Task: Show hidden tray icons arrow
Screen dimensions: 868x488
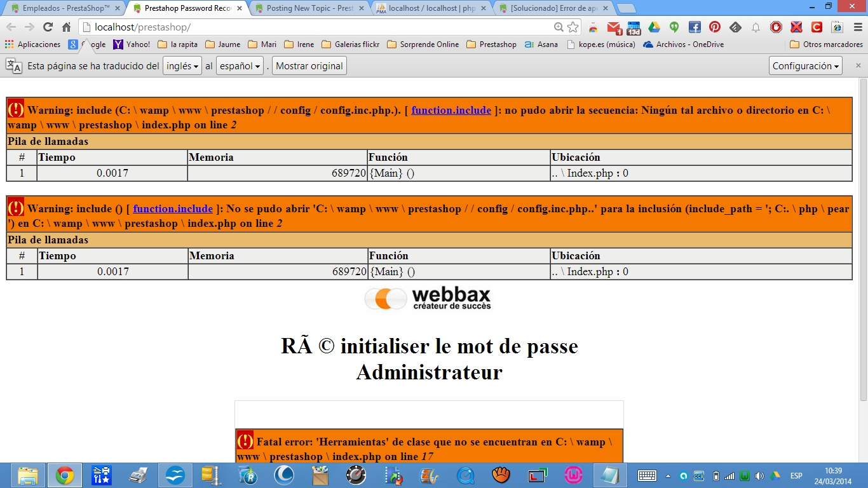Action: coord(668,476)
